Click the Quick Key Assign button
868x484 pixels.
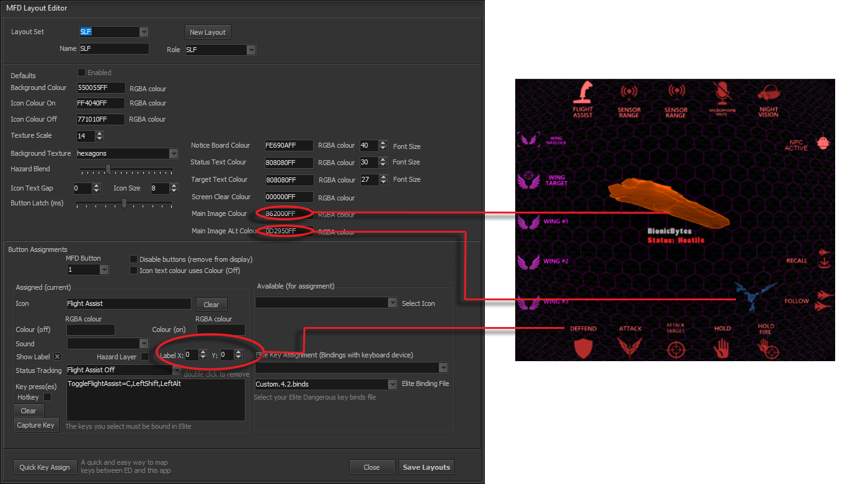45,467
